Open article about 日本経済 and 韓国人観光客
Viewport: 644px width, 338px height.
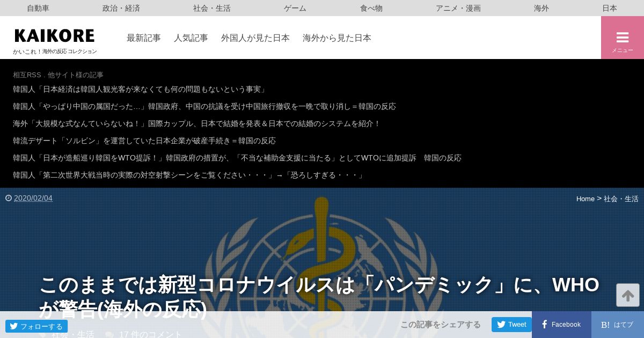pos(141,89)
